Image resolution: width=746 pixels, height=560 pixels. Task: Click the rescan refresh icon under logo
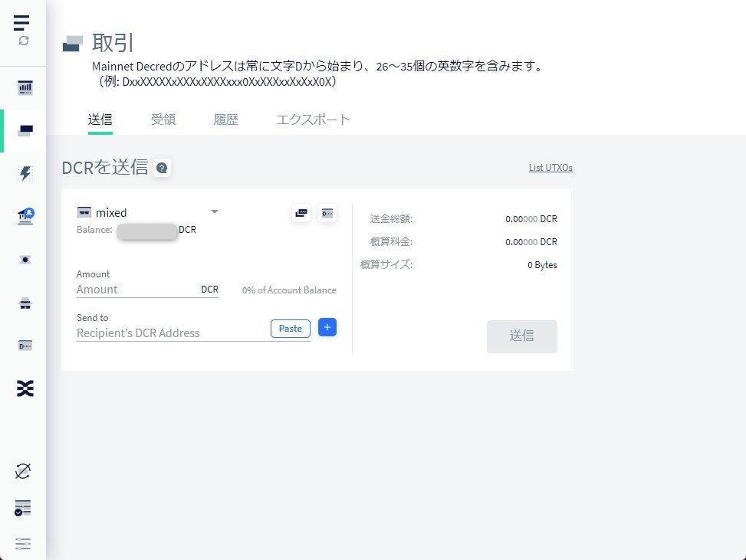click(x=24, y=41)
